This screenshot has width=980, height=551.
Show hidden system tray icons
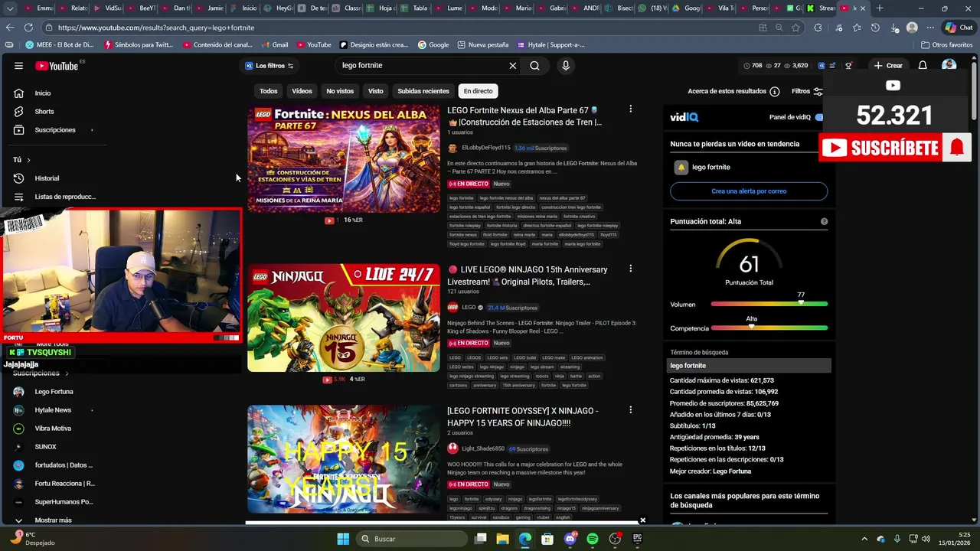(864, 539)
